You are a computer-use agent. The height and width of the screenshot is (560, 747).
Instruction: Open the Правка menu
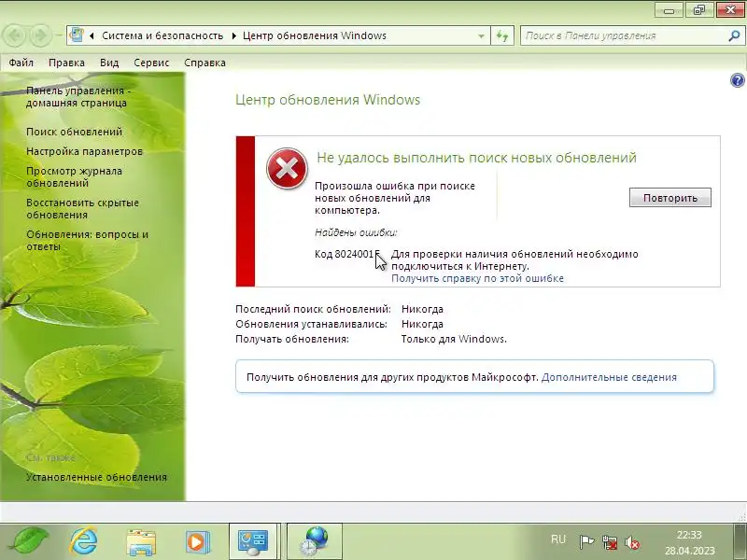pyautogui.click(x=66, y=63)
